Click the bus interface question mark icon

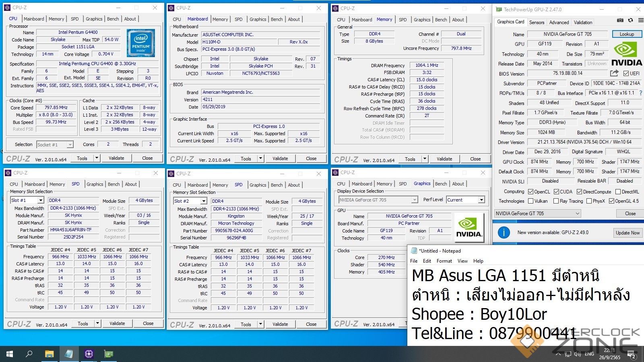point(640,93)
